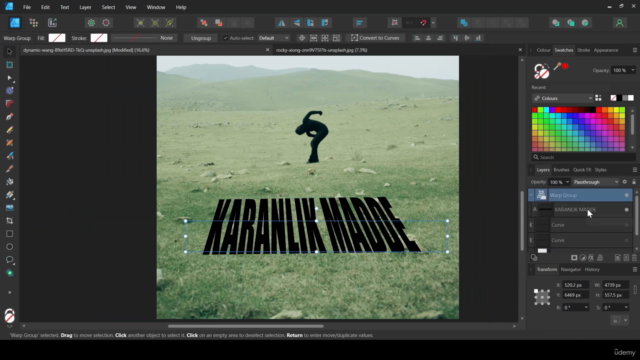Switch to Pixel persona icon
The width and height of the screenshot is (640, 360).
(33, 23)
